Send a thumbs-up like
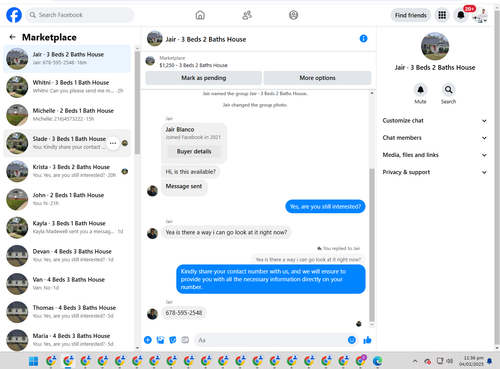This screenshot has height=369, width=500. (x=367, y=340)
